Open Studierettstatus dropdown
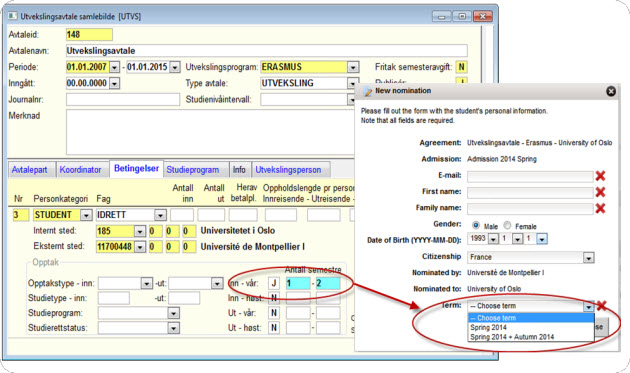The width and height of the screenshot is (630, 373). 174,328
